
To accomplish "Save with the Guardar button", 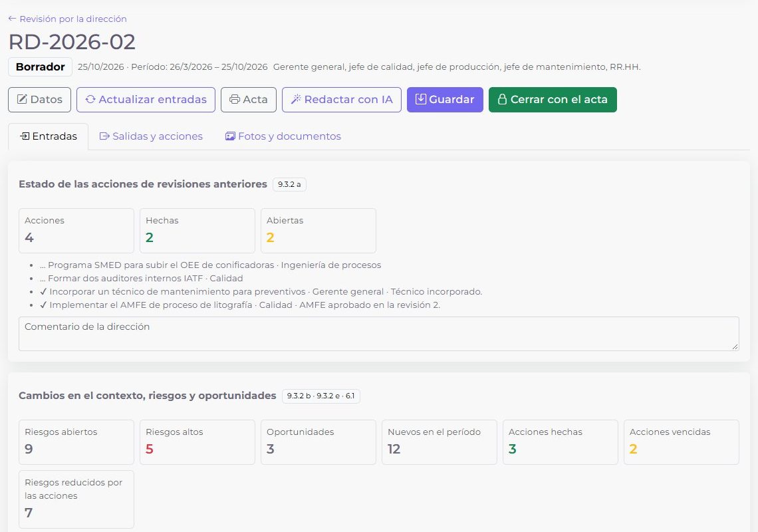I will coord(445,100).
